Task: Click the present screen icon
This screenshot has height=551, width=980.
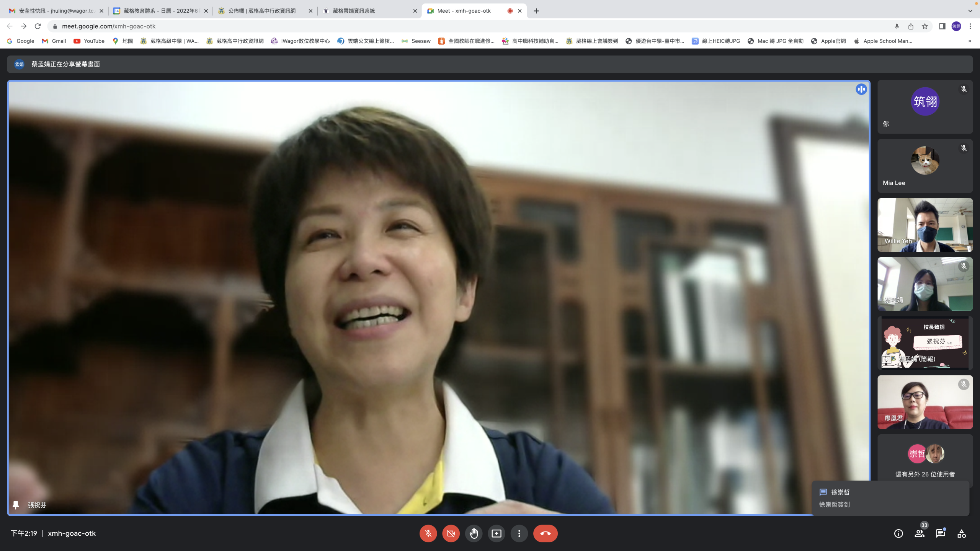Action: click(496, 533)
